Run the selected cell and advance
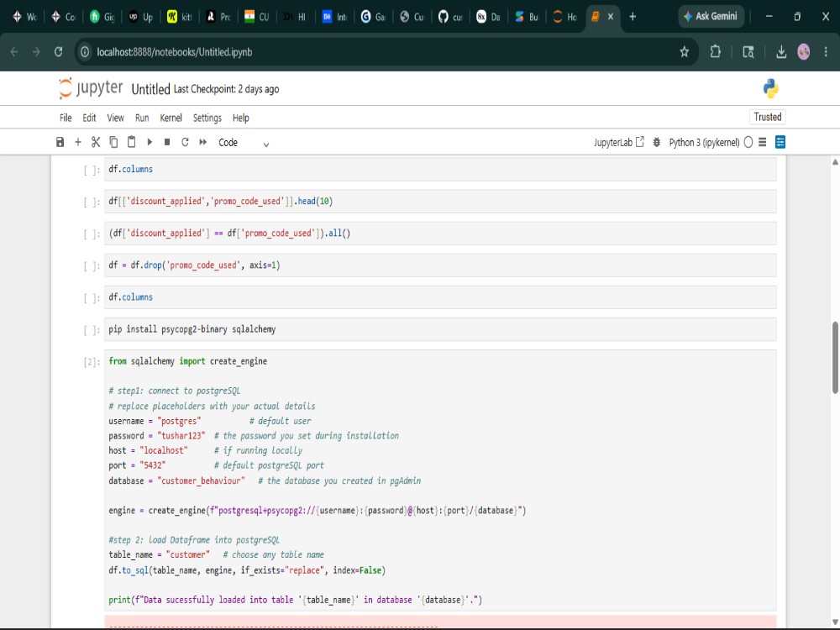 click(x=150, y=142)
